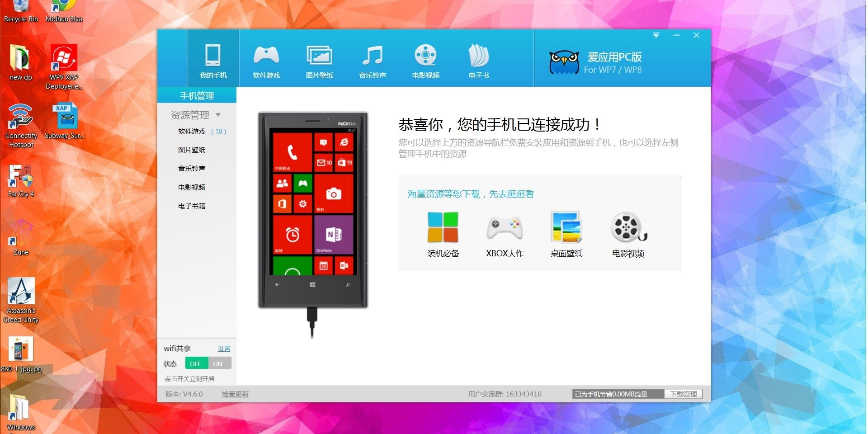This screenshot has width=868, height=434.
Task: Click the connected Nokia phone preview image
Action: [313, 211]
